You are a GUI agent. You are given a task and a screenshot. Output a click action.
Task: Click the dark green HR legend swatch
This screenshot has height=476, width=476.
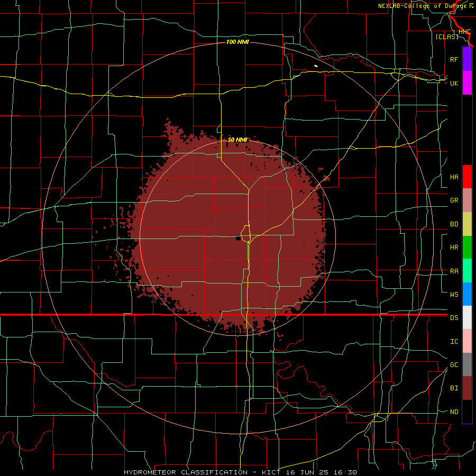coord(467,248)
